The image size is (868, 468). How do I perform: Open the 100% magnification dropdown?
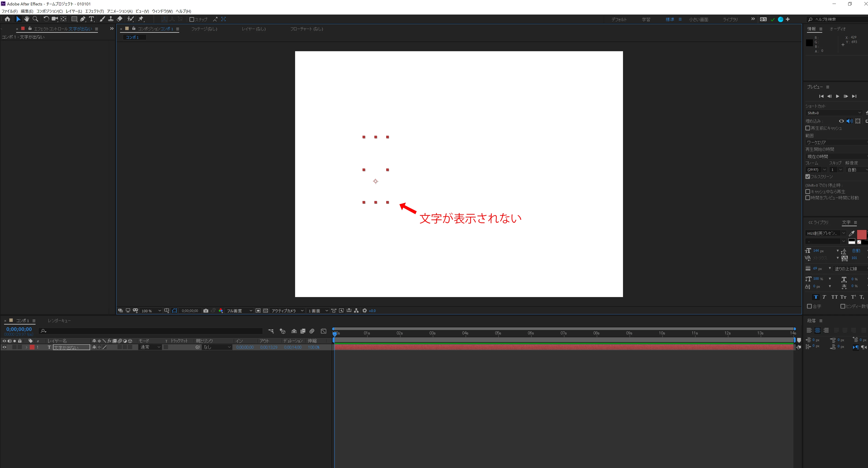(x=151, y=311)
